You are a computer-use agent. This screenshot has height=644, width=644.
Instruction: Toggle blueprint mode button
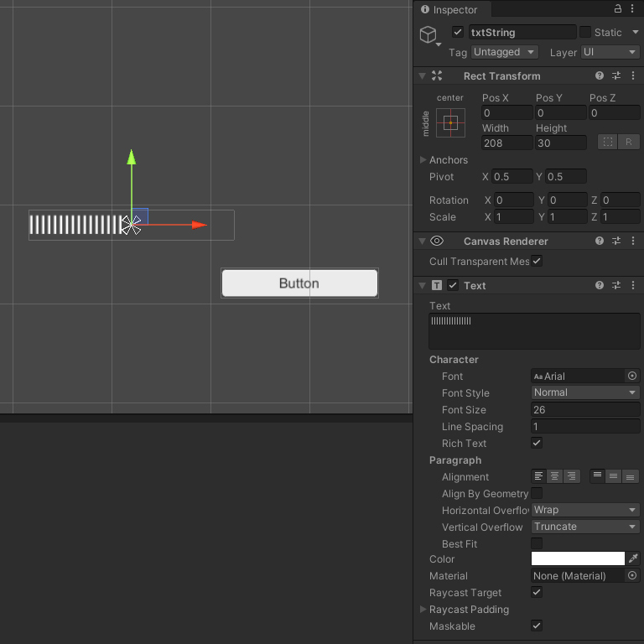607,142
